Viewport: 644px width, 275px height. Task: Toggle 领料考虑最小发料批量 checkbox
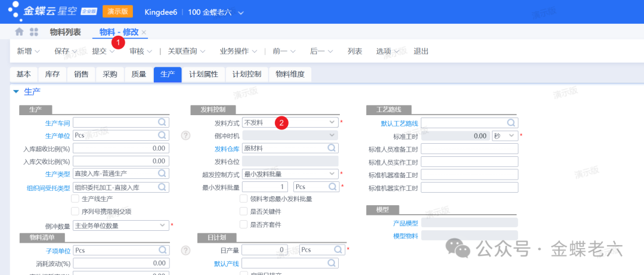coord(243,199)
